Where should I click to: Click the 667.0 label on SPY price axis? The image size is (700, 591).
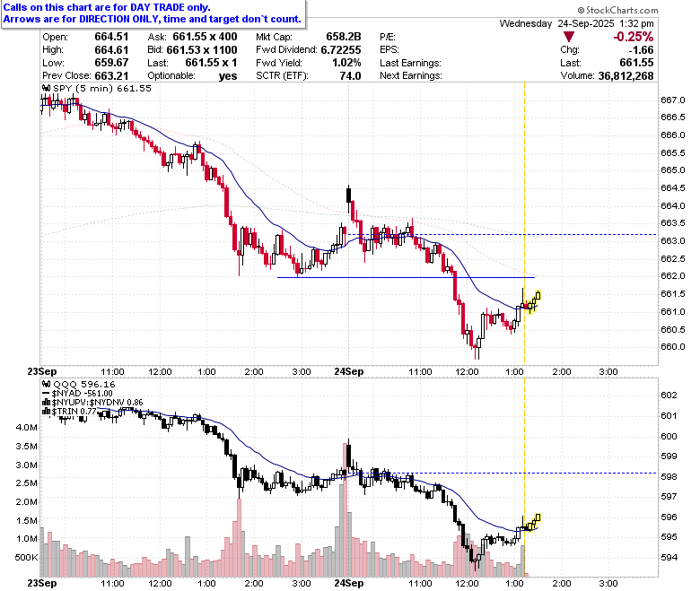[x=673, y=100]
